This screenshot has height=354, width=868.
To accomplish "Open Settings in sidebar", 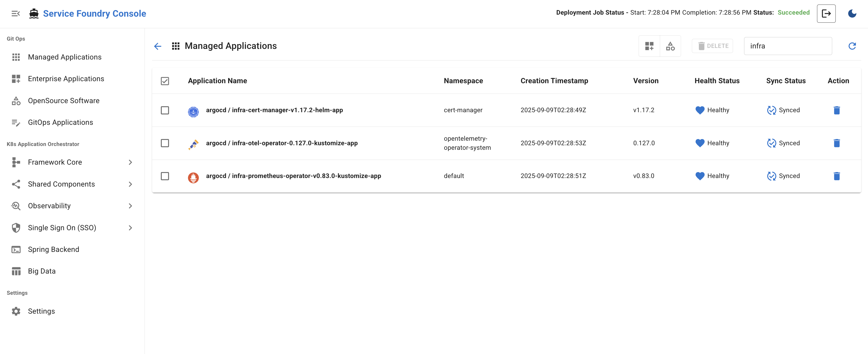I will pos(72,311).
